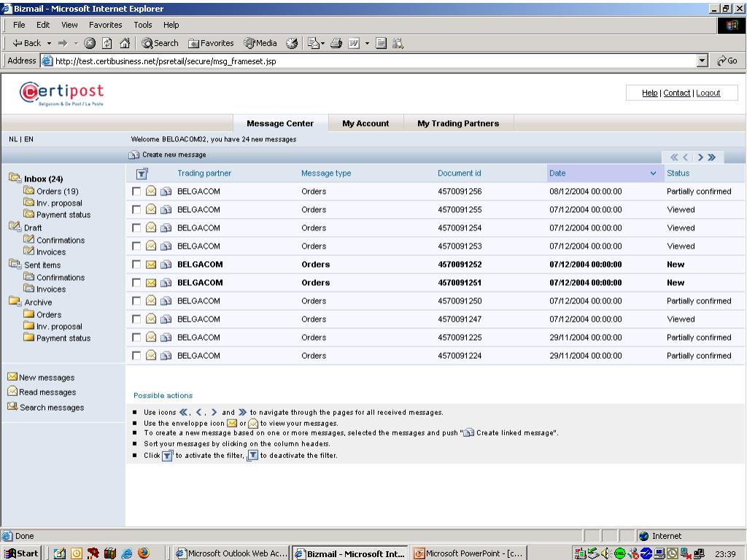Switch to the My Trading Partners tab
Viewport: 747px width, 560px height.
click(x=458, y=123)
